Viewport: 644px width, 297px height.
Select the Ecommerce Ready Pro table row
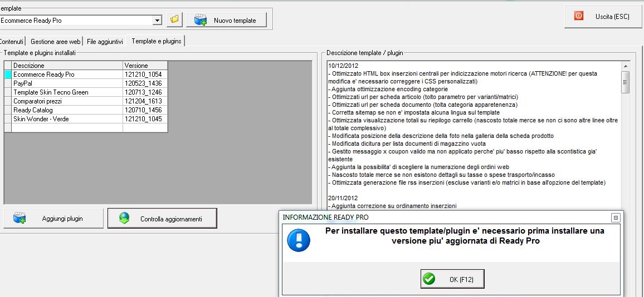(x=86, y=75)
